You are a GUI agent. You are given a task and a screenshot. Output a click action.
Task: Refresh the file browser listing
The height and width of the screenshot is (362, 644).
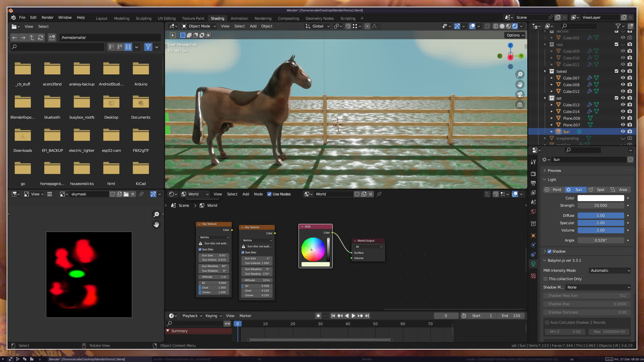click(x=41, y=38)
